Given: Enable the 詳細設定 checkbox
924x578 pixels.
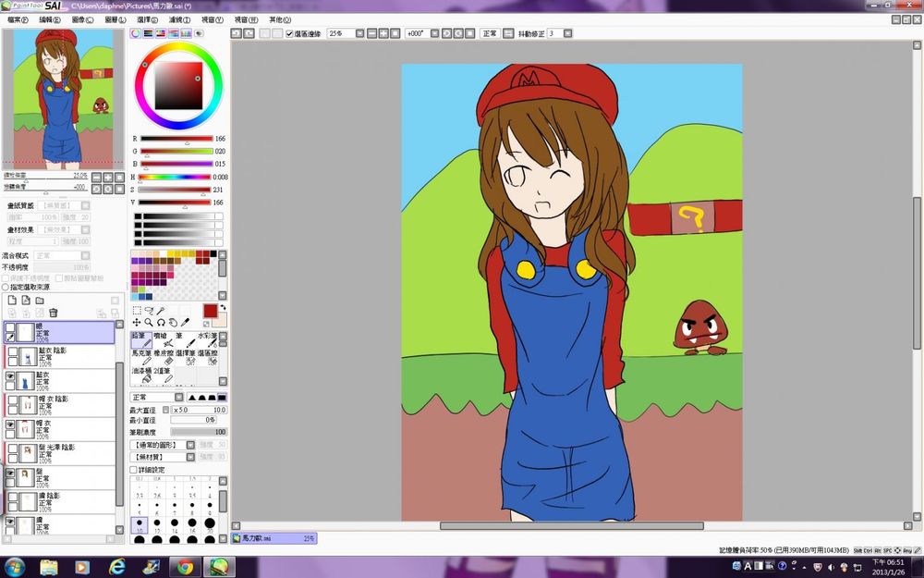Looking at the screenshot, I should coord(134,470).
